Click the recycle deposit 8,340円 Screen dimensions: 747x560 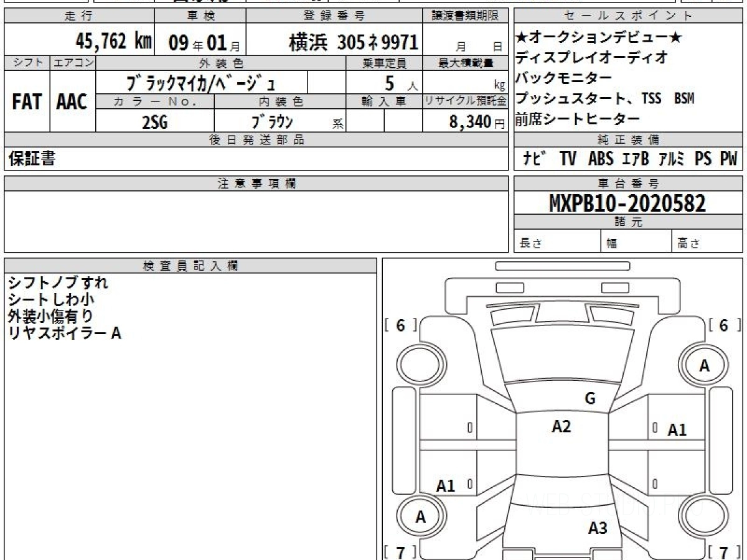pyautogui.click(x=477, y=123)
